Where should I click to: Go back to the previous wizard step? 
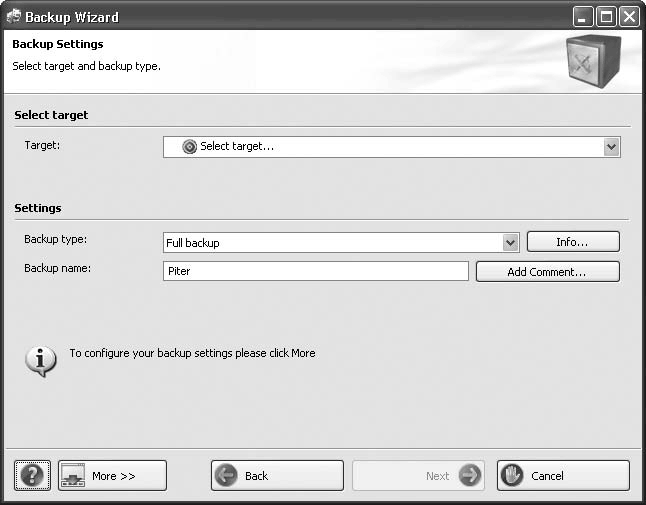click(x=277, y=475)
